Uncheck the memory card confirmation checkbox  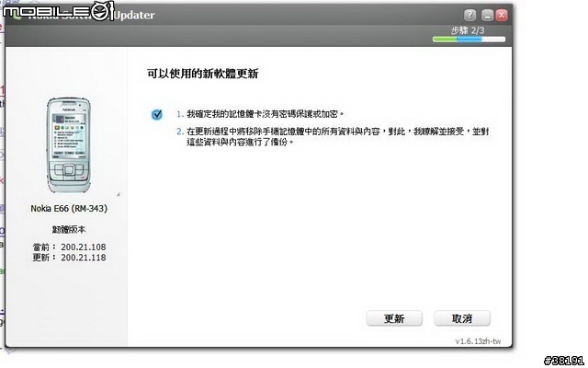(x=157, y=114)
